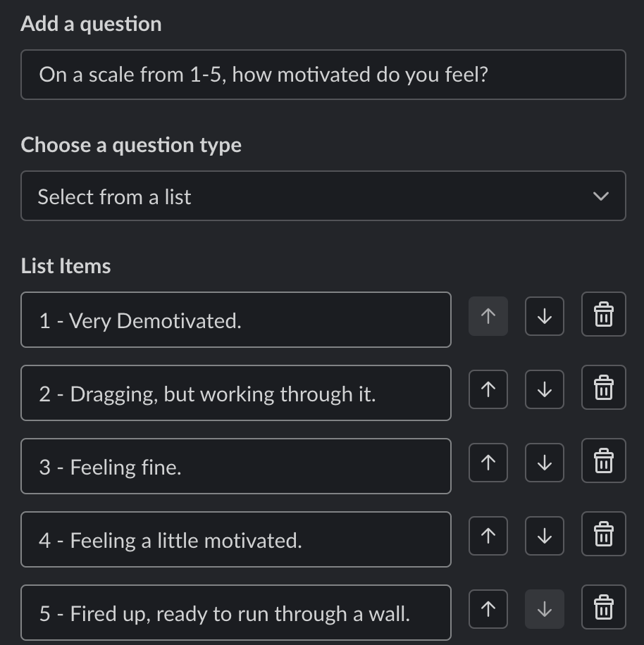Move '5 - Fired up' item up
Screen dimensions: 644x645
click(x=488, y=609)
